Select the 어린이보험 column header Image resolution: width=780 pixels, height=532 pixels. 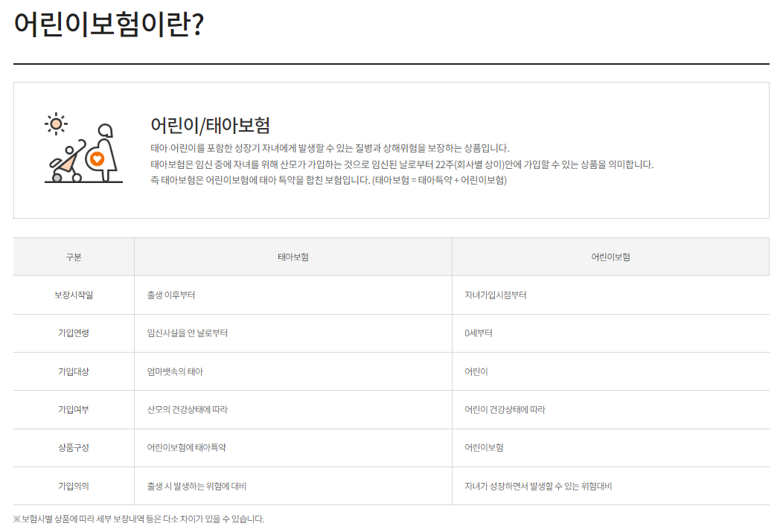[x=610, y=256]
